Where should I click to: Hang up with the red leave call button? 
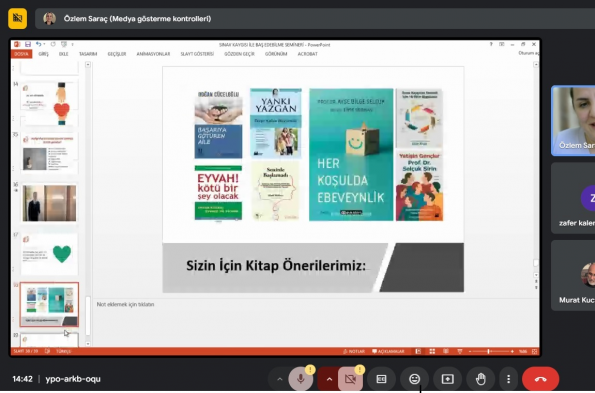540,379
